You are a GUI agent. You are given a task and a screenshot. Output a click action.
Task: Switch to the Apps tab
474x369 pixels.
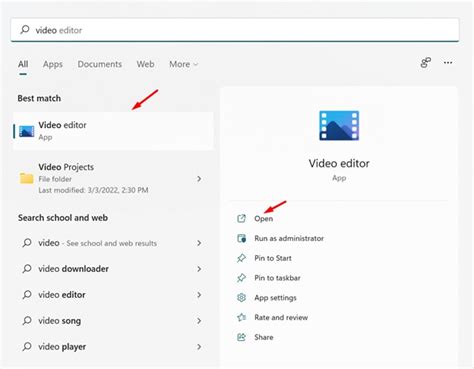(53, 64)
